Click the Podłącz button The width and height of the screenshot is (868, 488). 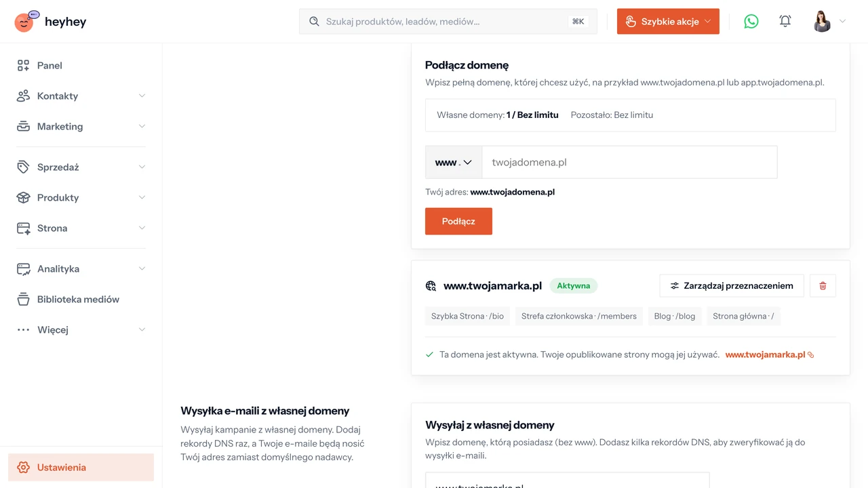(x=458, y=222)
